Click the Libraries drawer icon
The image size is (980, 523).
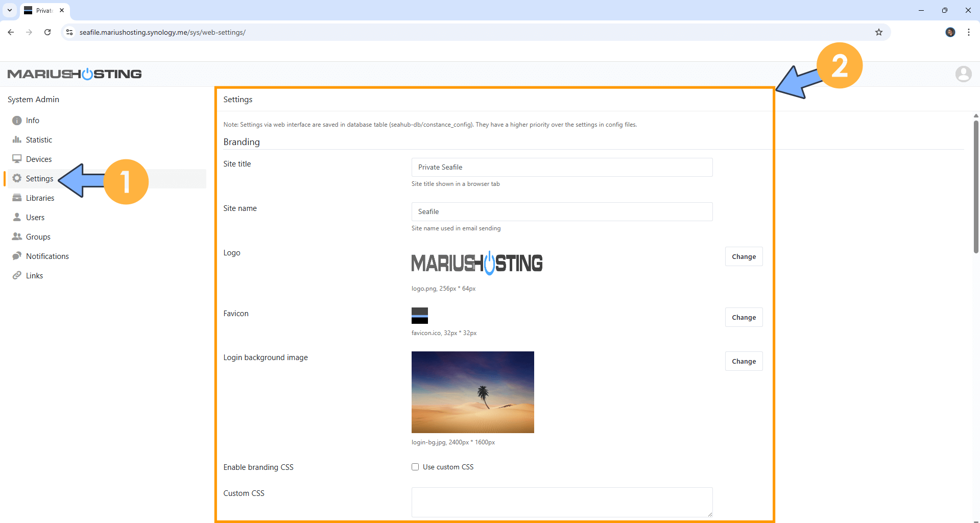17,198
